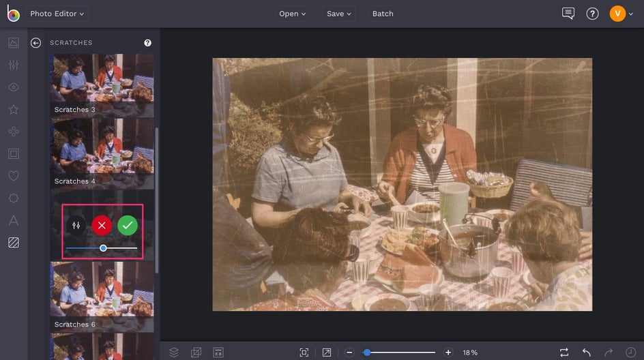Open the Layers icon in bottom bar
The height and width of the screenshot is (360, 644).
(174, 352)
